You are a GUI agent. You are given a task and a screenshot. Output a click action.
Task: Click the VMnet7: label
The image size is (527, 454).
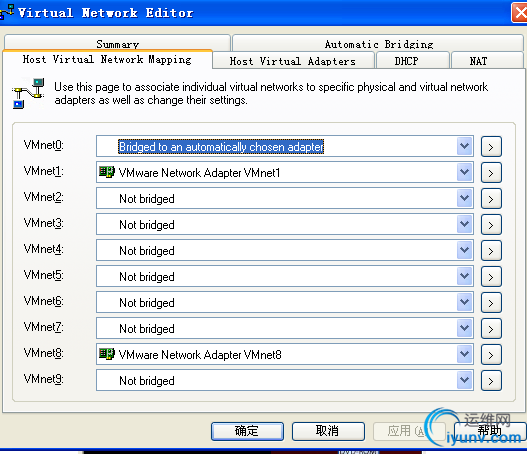44,327
